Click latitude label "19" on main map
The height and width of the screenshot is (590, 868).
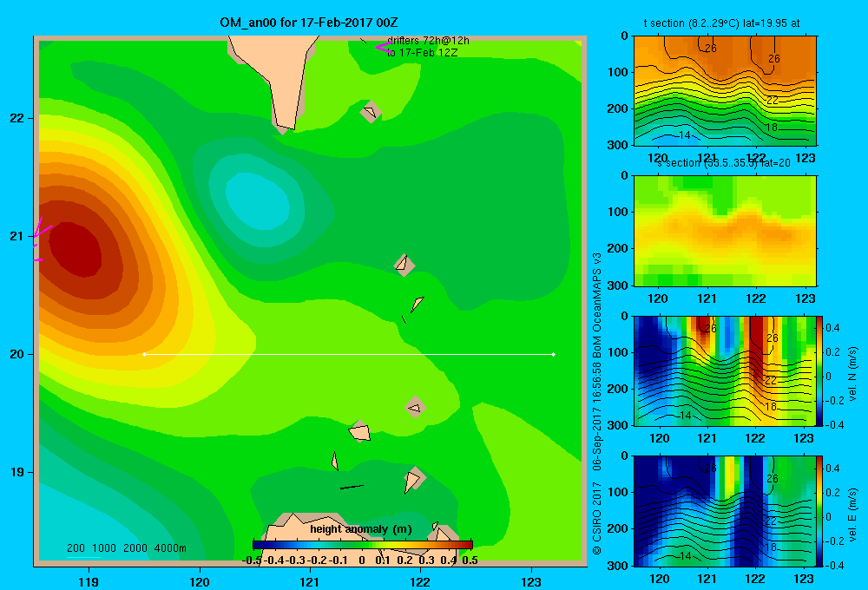pos(16,472)
